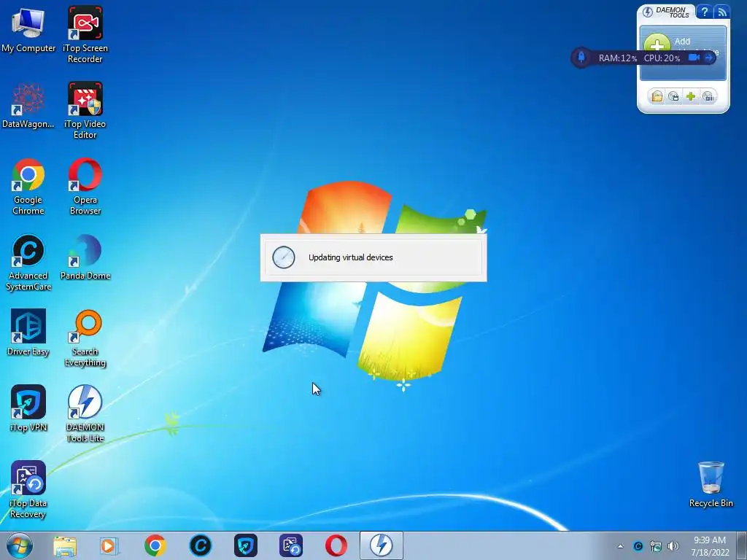Click Advanced SystemCare tray icon
Screen dimensions: 747x560
(x=638, y=546)
